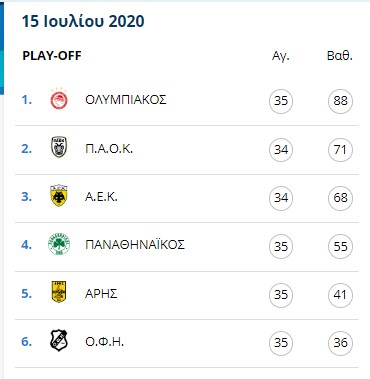Click the A.E.K. yellow eagle crest
Image resolution: width=370 pixels, height=379 pixels.
pos(59,195)
